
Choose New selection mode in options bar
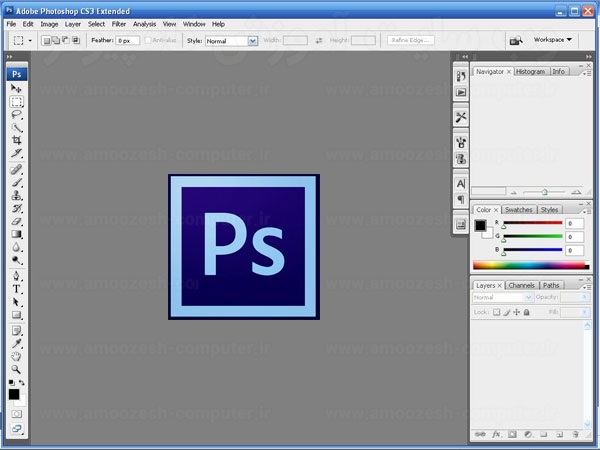pyautogui.click(x=46, y=40)
